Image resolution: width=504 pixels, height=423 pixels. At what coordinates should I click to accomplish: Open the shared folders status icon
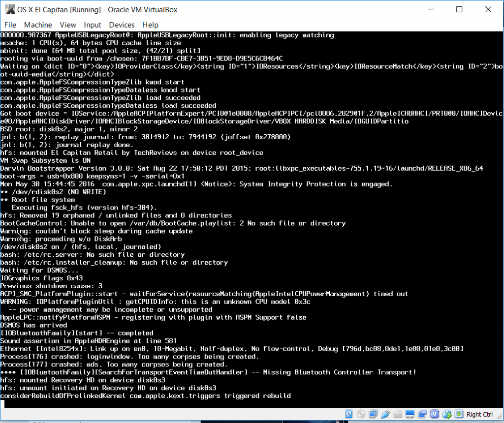tap(399, 414)
